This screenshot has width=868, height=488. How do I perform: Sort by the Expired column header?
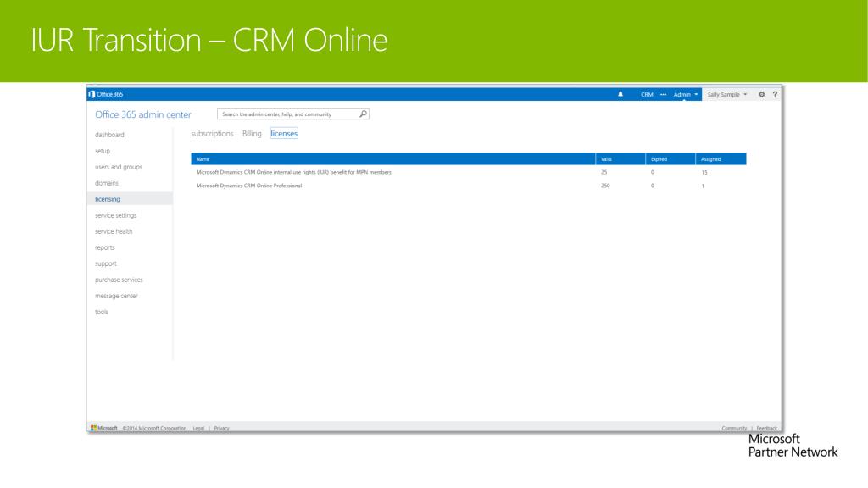[670, 158]
